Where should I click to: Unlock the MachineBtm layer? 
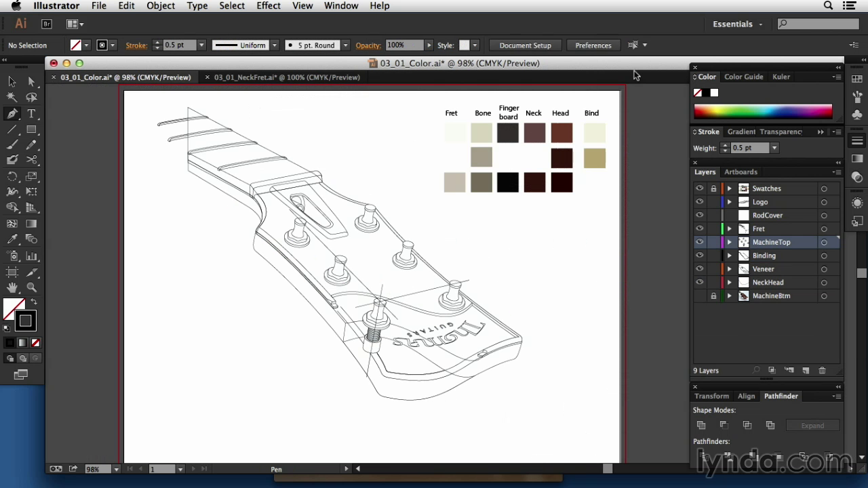[713, 296]
